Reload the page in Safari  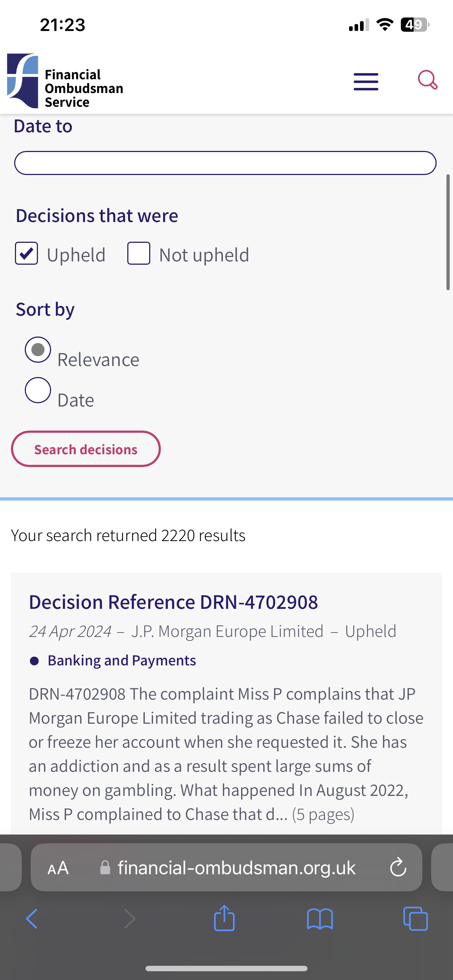point(398,867)
